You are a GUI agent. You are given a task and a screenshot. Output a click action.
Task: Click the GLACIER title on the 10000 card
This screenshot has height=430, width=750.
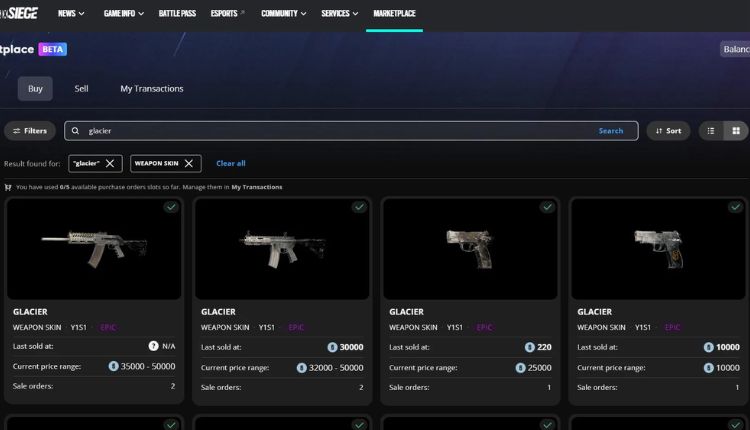(x=594, y=312)
